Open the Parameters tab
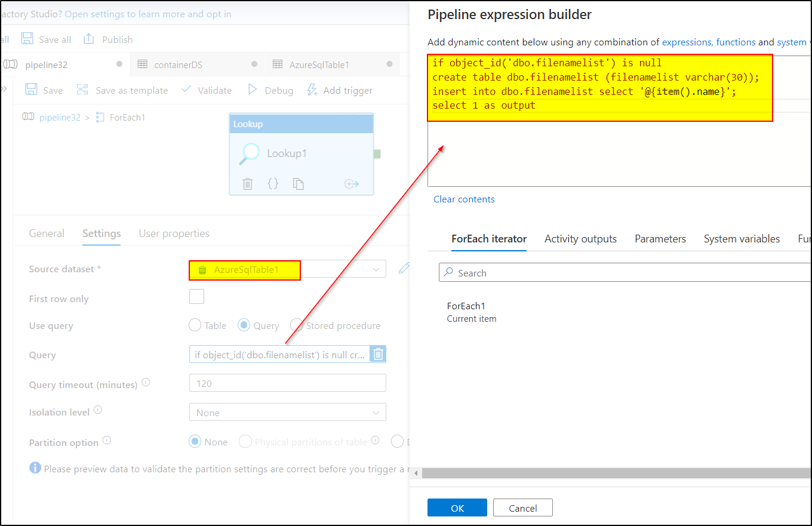This screenshot has height=526, width=812. pyautogui.click(x=660, y=239)
